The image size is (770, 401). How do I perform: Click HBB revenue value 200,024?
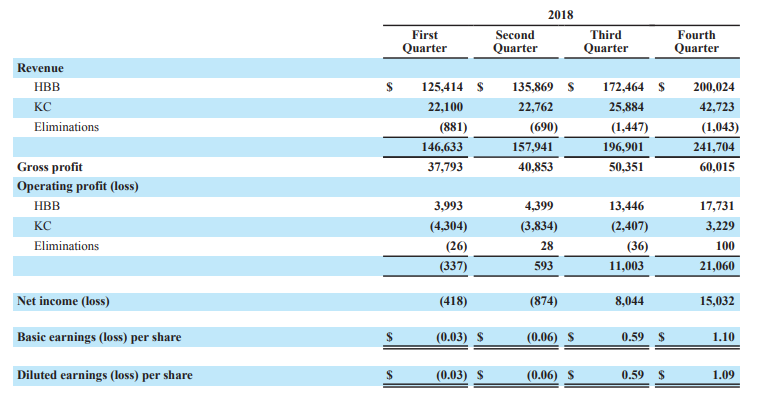(x=714, y=87)
